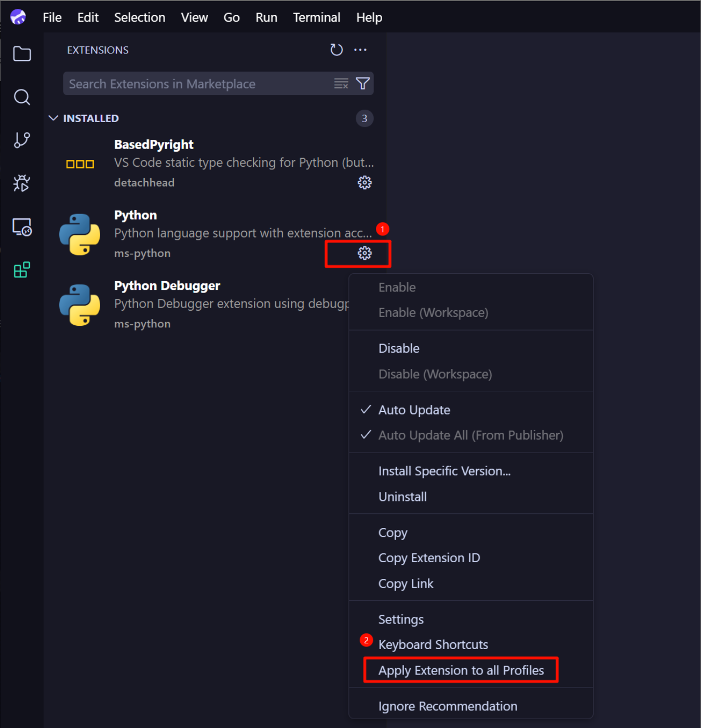Viewport: 701px width, 728px height.
Task: Disable the Python extension
Action: [x=399, y=348]
